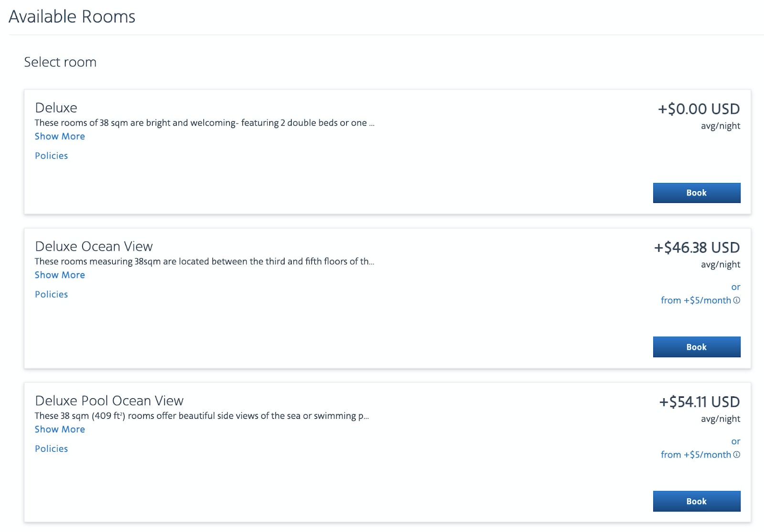Book the Deluxe Ocean View room

(x=697, y=347)
